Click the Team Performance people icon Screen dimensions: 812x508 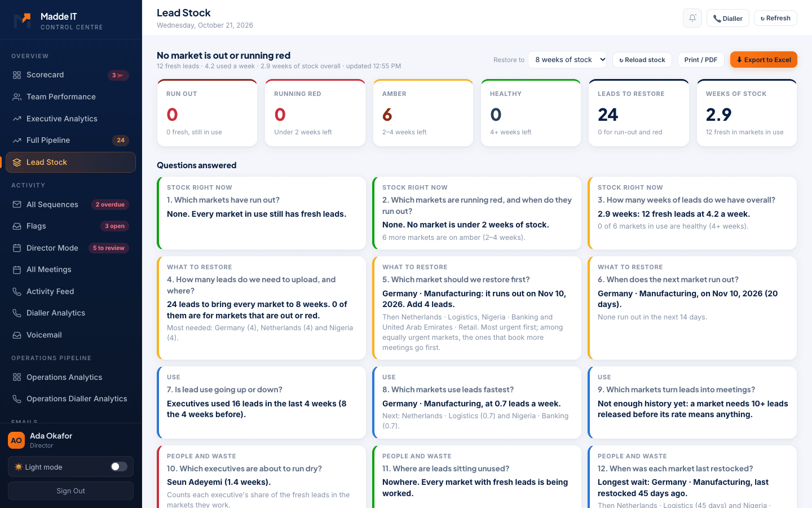click(17, 97)
